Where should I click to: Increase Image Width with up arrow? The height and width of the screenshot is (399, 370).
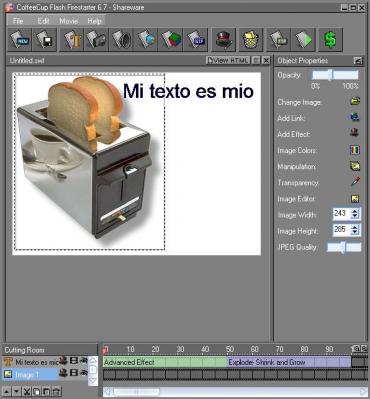355,211
